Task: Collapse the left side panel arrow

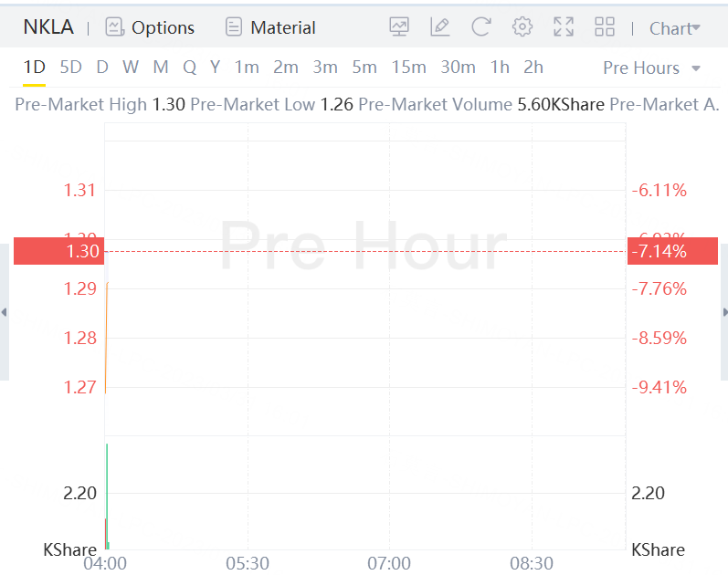Action: (x=4, y=312)
